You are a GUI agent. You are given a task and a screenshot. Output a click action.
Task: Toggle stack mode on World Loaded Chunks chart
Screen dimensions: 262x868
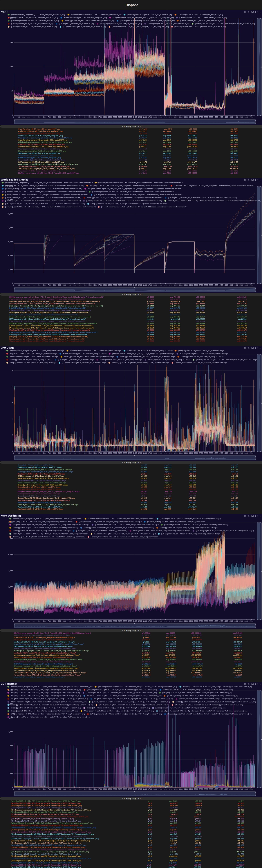(253, 180)
